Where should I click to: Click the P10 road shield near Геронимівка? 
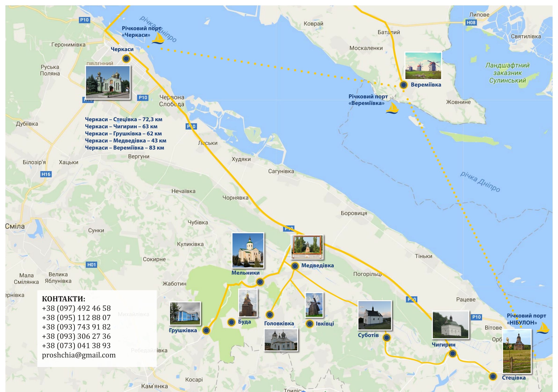[84, 20]
